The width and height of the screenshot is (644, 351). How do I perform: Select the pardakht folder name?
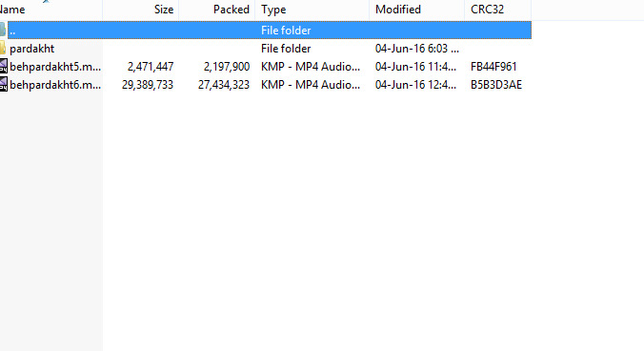(x=32, y=49)
